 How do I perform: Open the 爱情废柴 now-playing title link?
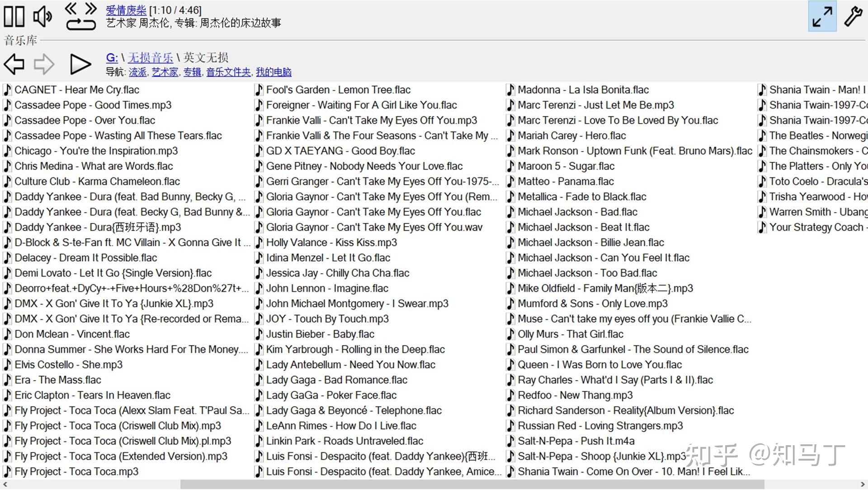coord(126,10)
